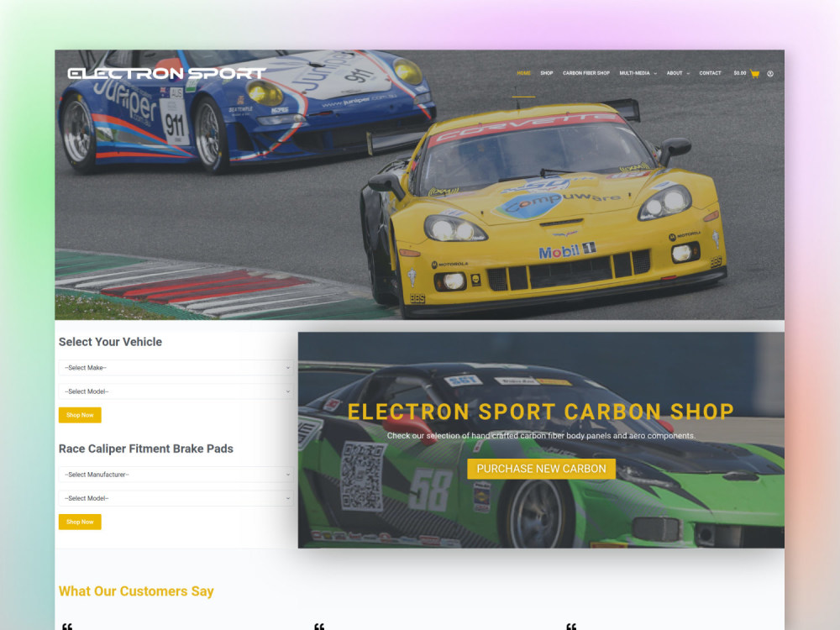Click the $0.00 cart total

[740, 73]
